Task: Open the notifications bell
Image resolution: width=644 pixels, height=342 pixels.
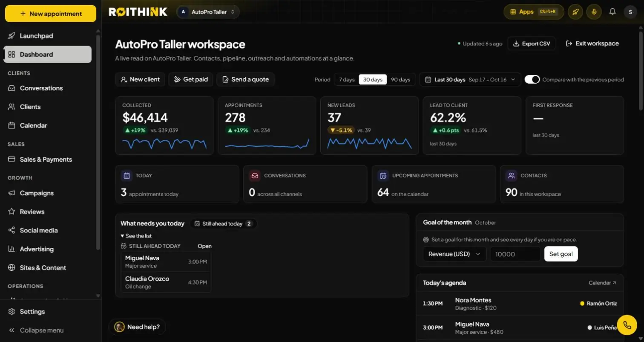Action: (612, 12)
